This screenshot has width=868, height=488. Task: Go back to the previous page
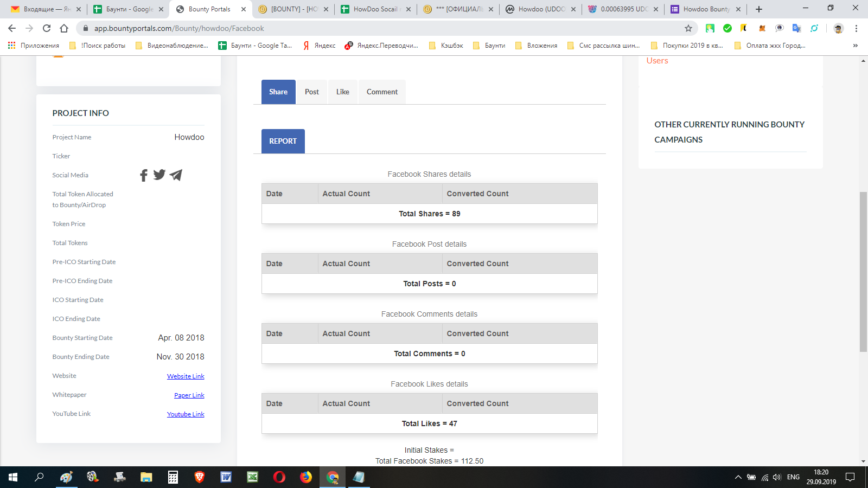click(12, 28)
